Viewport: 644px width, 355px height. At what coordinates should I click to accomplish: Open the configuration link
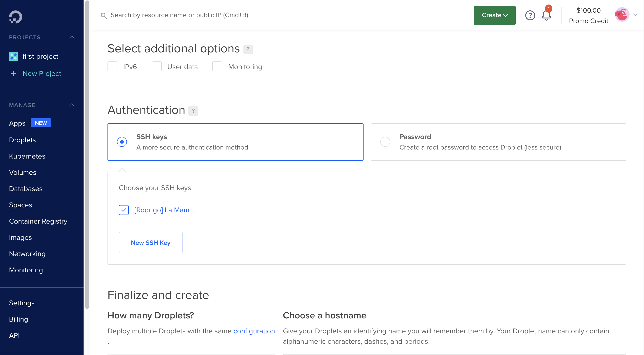click(254, 331)
